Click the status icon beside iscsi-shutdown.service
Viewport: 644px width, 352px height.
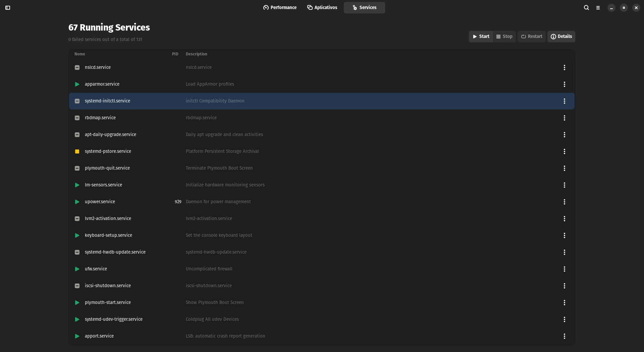pos(77,286)
